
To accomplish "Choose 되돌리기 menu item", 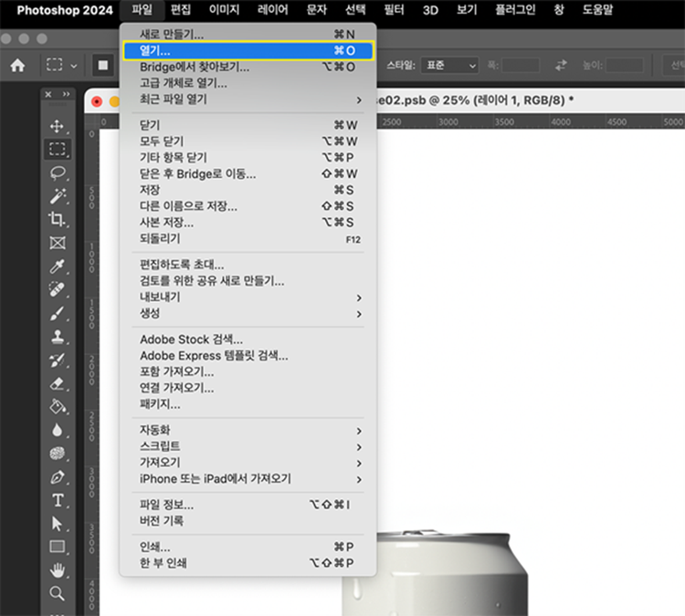I will click(248, 239).
